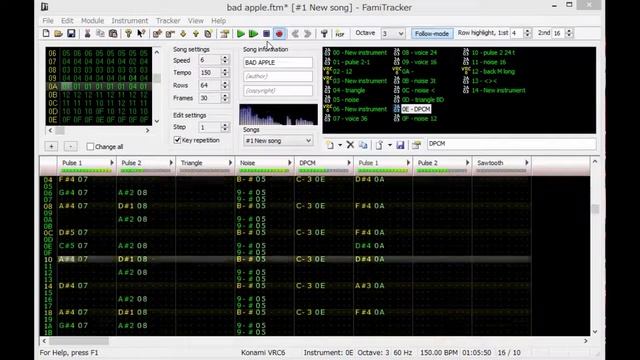Open the View menu
Screen dimensions: 640x360
(x=196, y=20)
